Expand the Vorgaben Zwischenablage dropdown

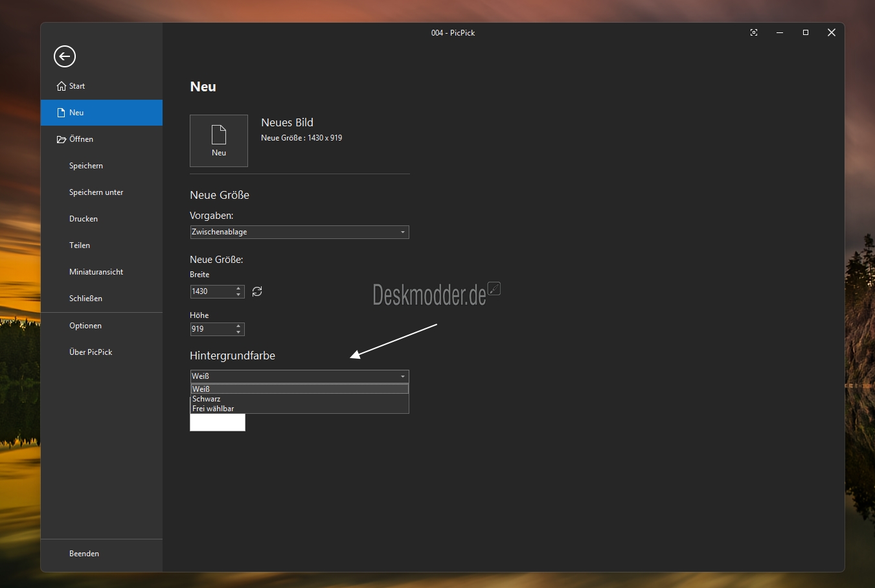point(299,232)
